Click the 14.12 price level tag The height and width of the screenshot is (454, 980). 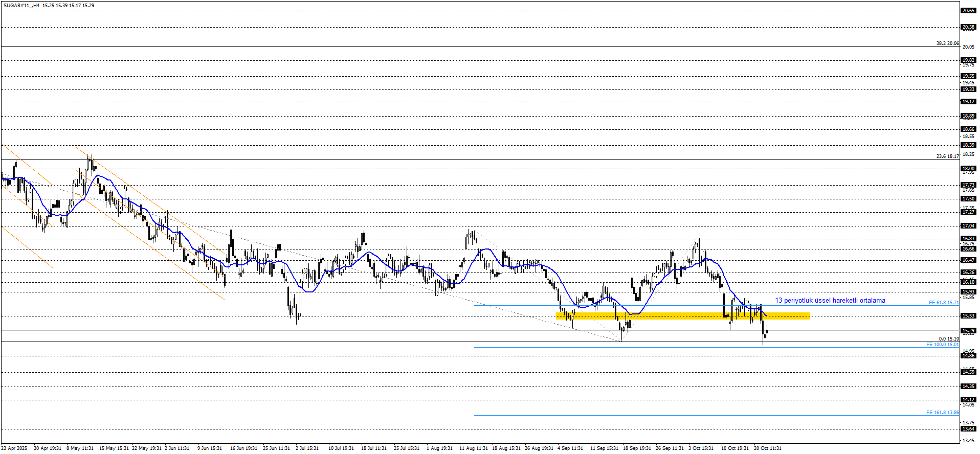tap(968, 400)
